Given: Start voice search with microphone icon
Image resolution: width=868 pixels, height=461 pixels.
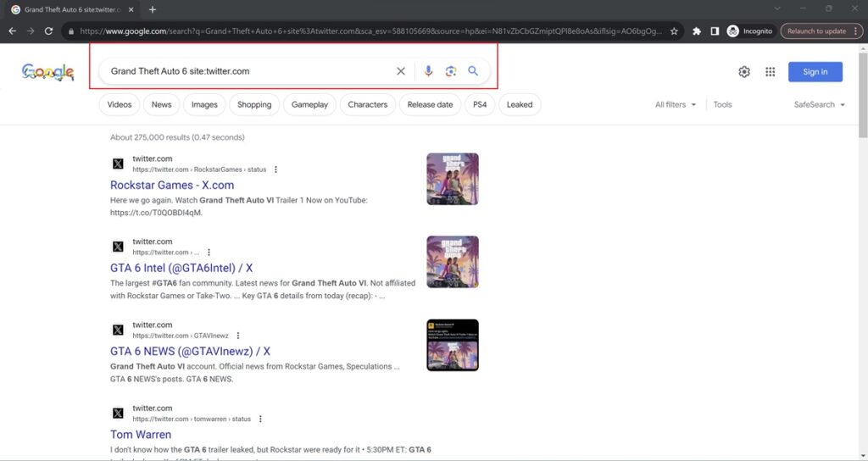Looking at the screenshot, I should click(x=428, y=71).
